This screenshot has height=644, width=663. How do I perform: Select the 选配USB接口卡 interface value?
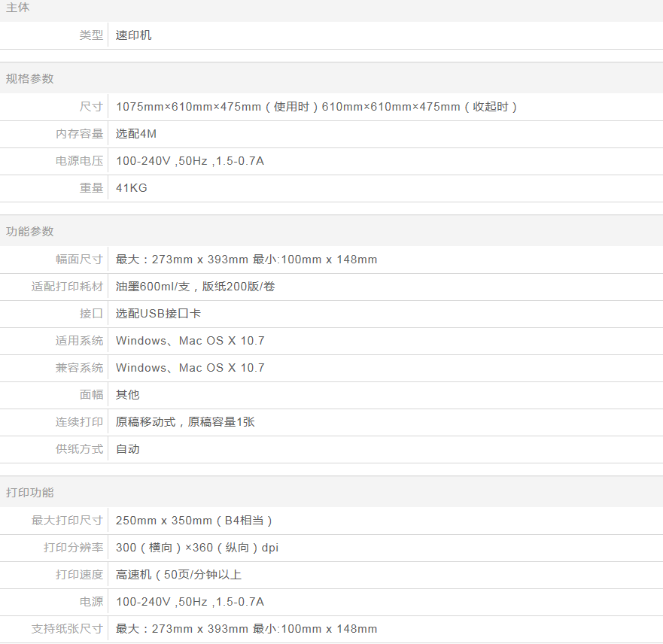tap(158, 314)
